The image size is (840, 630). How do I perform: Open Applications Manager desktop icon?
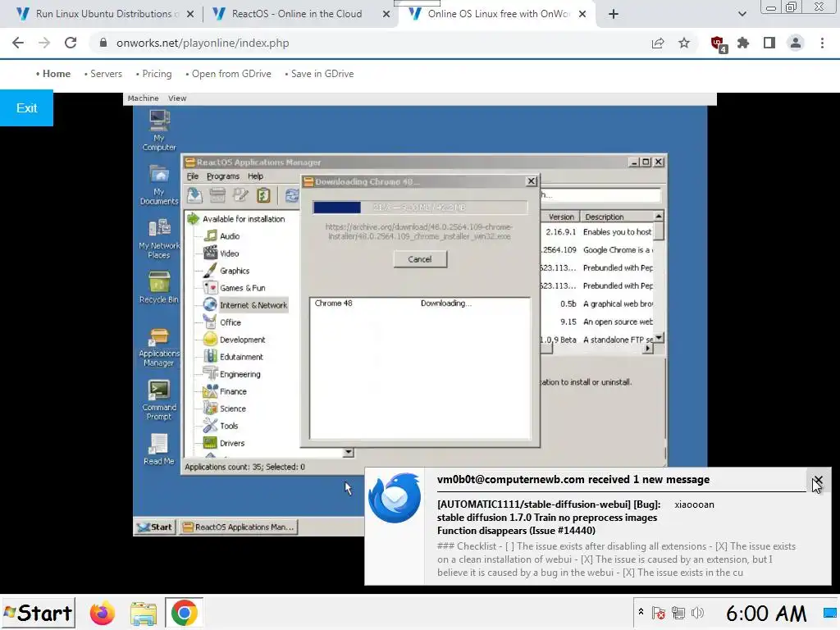tap(159, 347)
